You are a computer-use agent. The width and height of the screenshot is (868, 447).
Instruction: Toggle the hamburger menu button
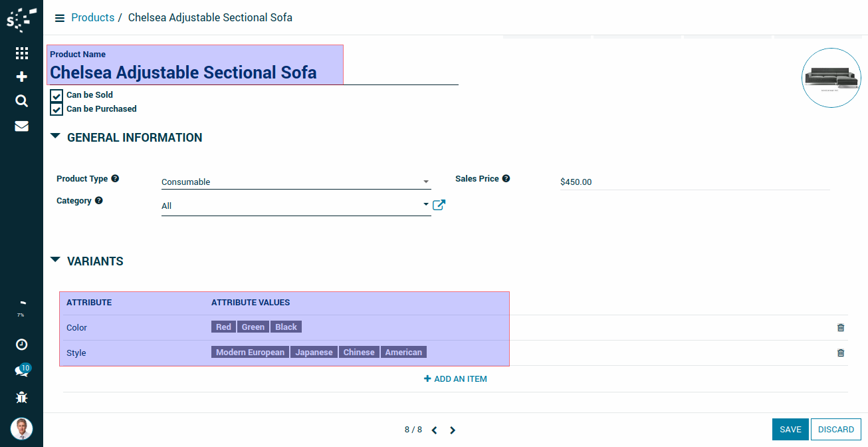60,18
